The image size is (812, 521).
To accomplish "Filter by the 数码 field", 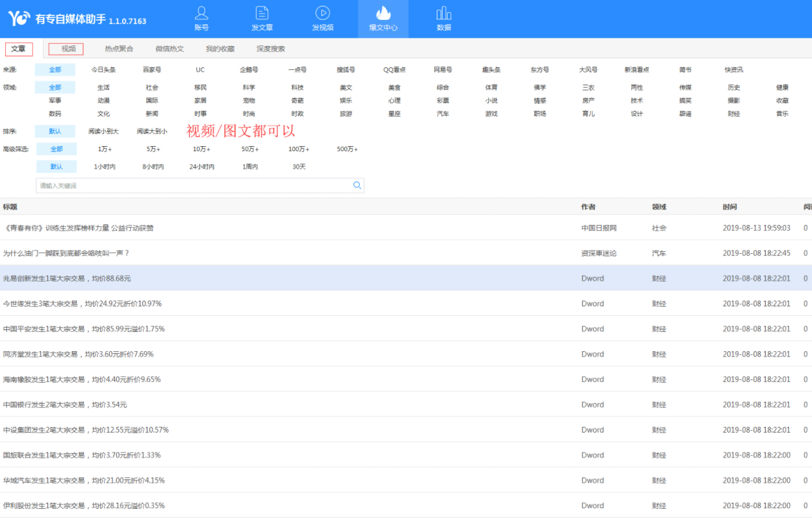I will [x=55, y=114].
